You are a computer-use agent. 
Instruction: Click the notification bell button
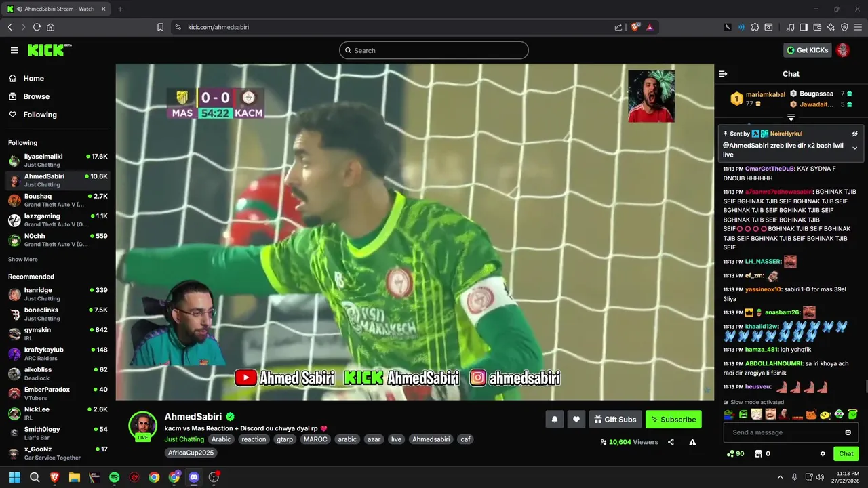[x=554, y=420]
